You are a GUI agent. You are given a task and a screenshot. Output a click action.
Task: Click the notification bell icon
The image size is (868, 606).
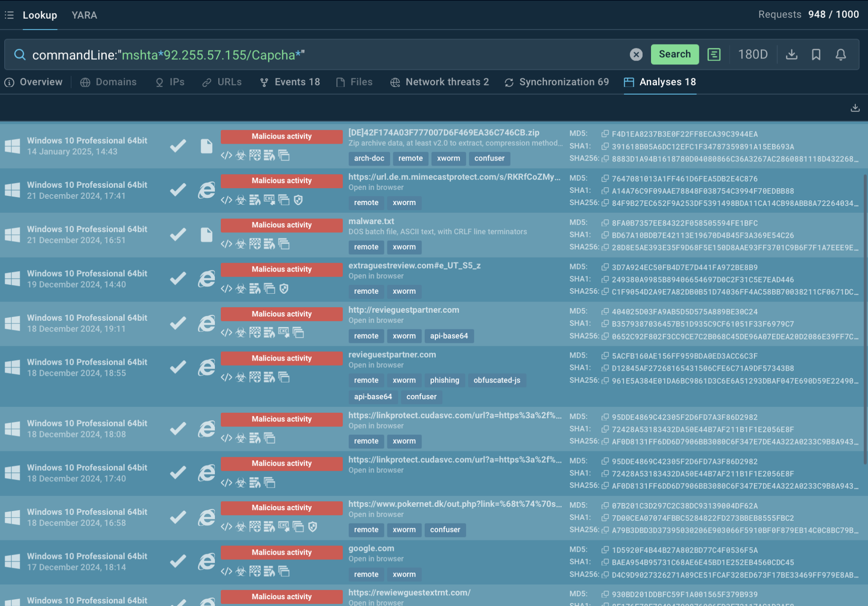coord(841,54)
